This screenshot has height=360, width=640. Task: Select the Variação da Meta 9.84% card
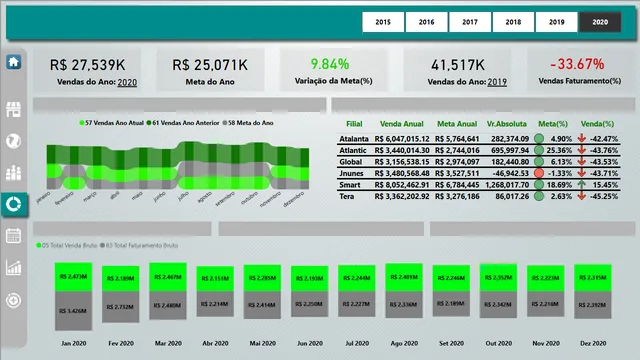coord(333,70)
